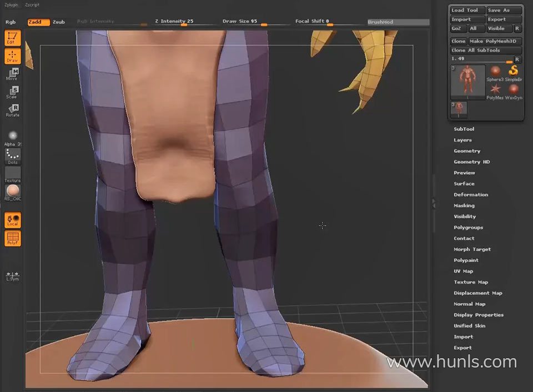Open the Zscript menu
Image resolution: width=533 pixels, height=392 pixels.
coord(33,4)
